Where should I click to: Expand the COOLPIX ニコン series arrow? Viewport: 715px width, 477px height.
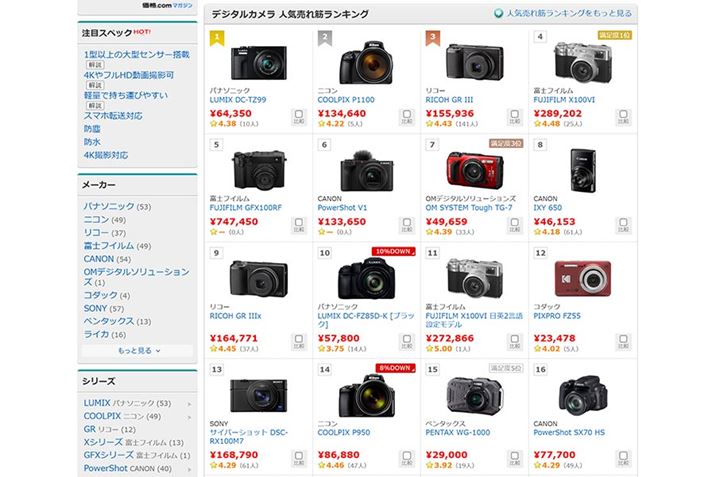click(x=189, y=417)
